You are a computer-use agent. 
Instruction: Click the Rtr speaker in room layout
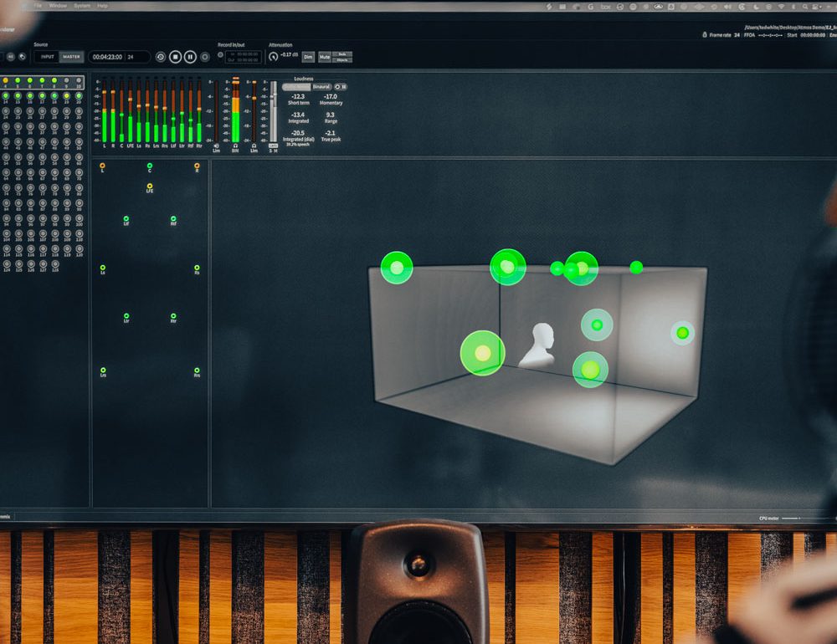click(x=173, y=316)
